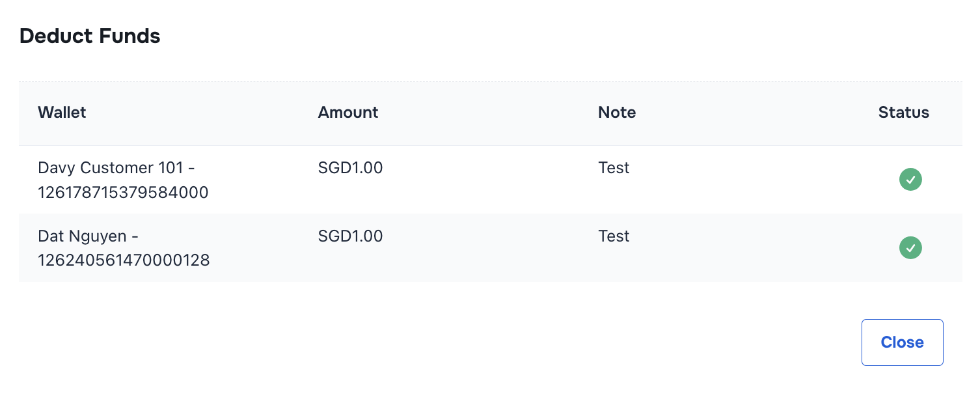Click the Note column header

pos(616,112)
